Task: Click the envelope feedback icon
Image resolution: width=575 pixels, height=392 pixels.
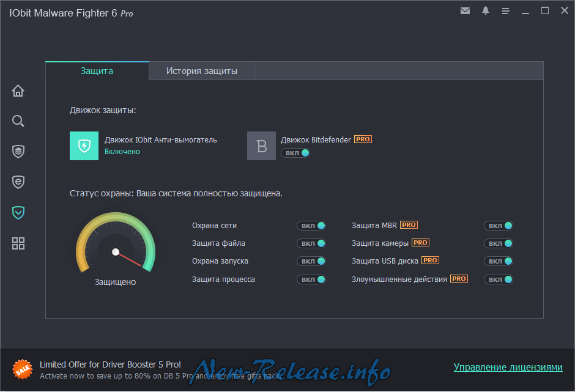Action: [x=465, y=11]
